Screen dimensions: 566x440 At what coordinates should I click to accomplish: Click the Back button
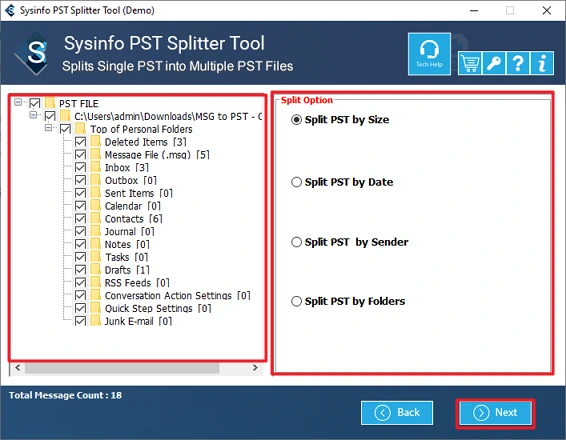pos(397,413)
